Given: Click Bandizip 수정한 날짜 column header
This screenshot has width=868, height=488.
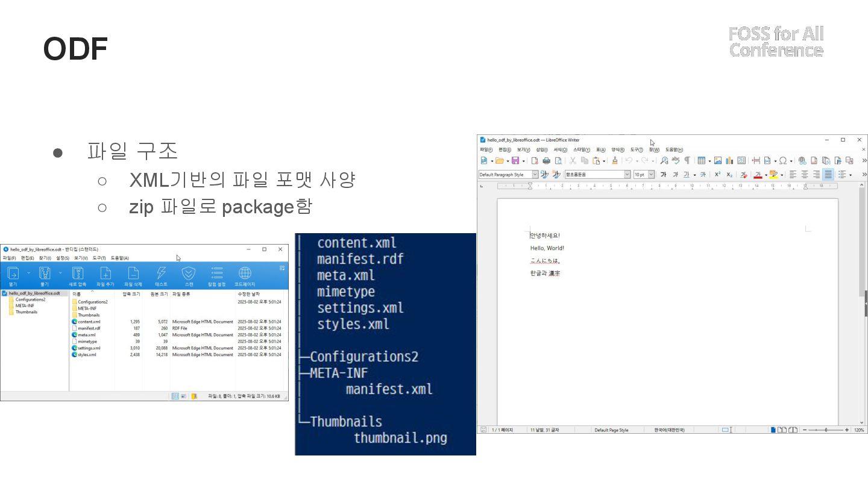Looking at the screenshot, I should (249, 293).
